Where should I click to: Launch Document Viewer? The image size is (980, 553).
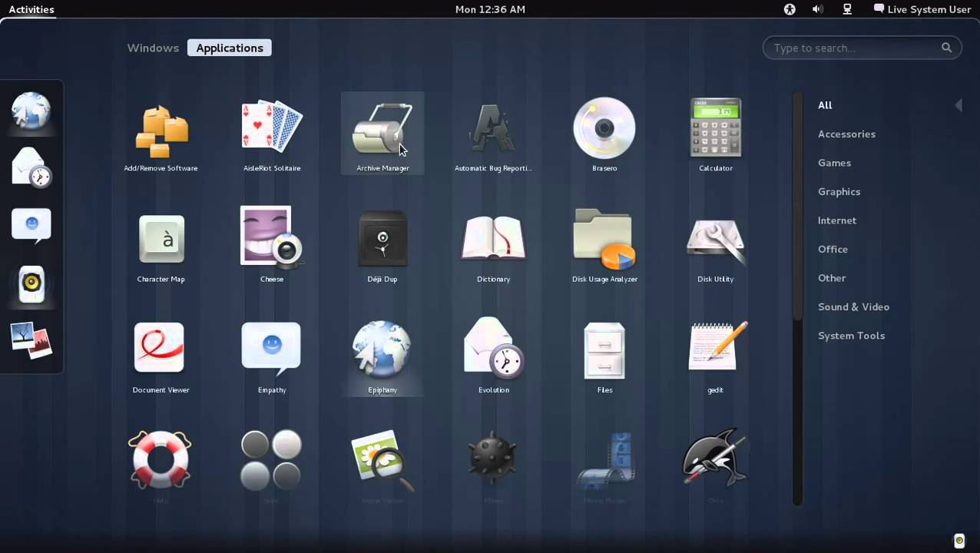pyautogui.click(x=161, y=355)
